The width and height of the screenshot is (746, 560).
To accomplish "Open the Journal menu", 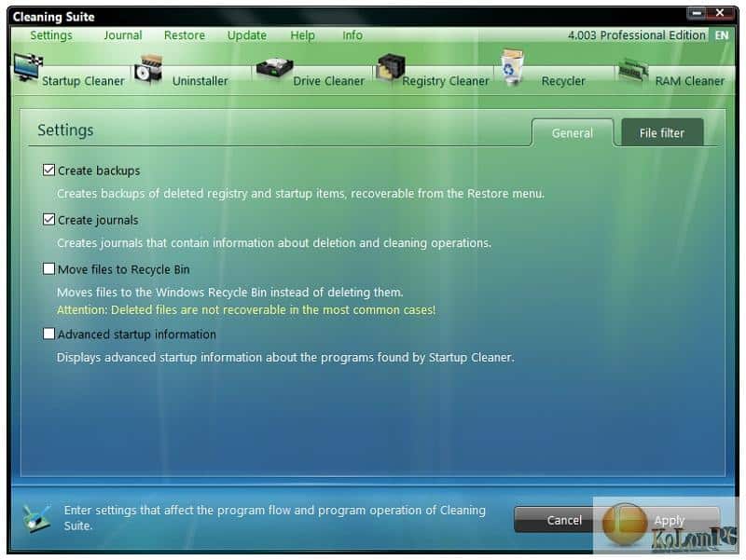I will click(123, 35).
